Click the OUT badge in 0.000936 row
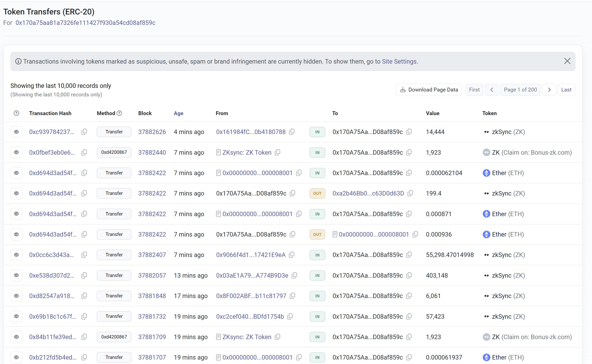592x364 pixels. [x=317, y=234]
